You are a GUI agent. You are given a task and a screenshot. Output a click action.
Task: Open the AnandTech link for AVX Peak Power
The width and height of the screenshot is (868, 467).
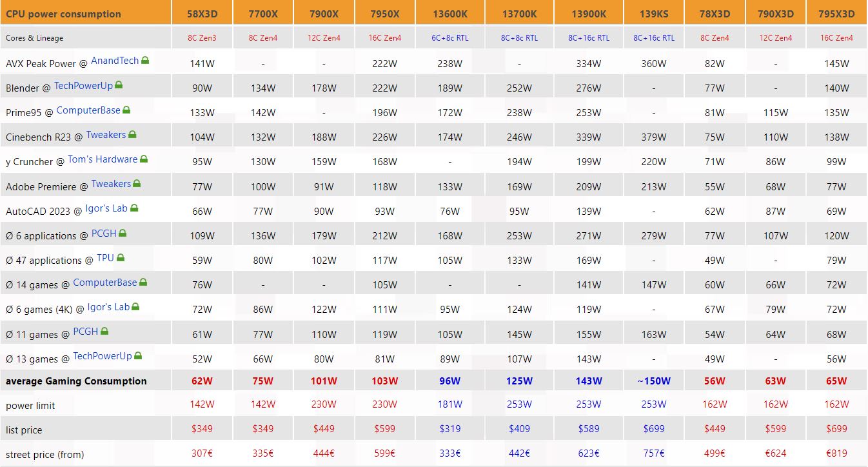coord(115,60)
